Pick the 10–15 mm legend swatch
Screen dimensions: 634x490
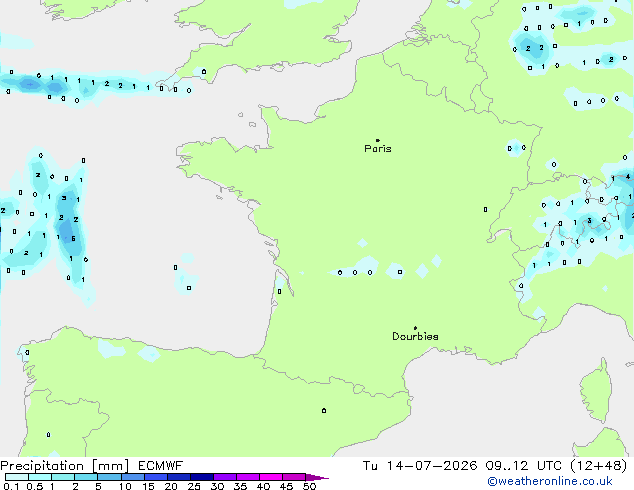click(x=133, y=477)
